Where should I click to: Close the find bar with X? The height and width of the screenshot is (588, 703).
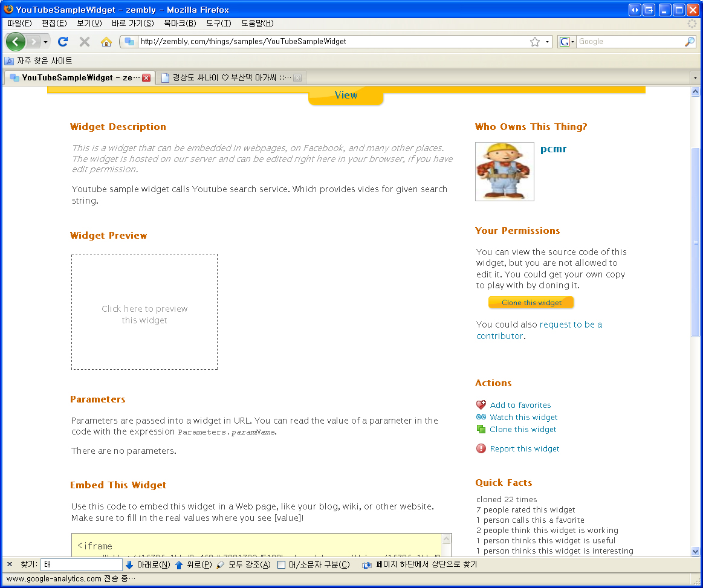click(10, 564)
